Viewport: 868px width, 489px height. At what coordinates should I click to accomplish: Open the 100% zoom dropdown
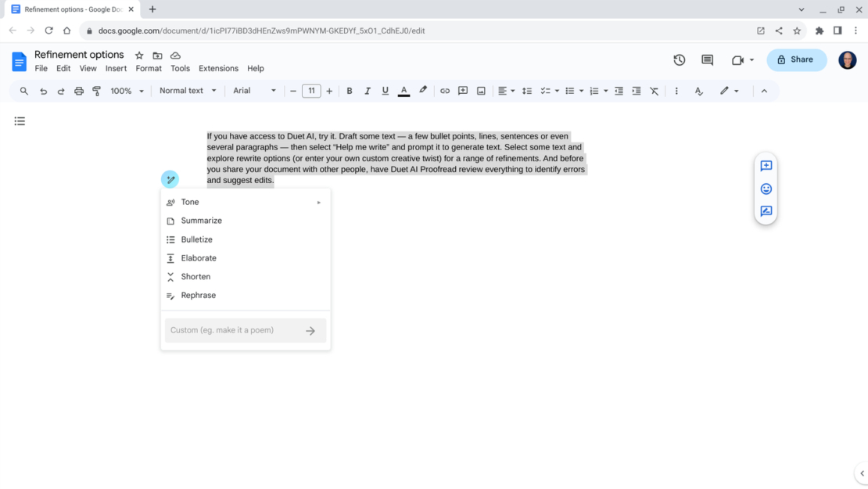click(127, 91)
